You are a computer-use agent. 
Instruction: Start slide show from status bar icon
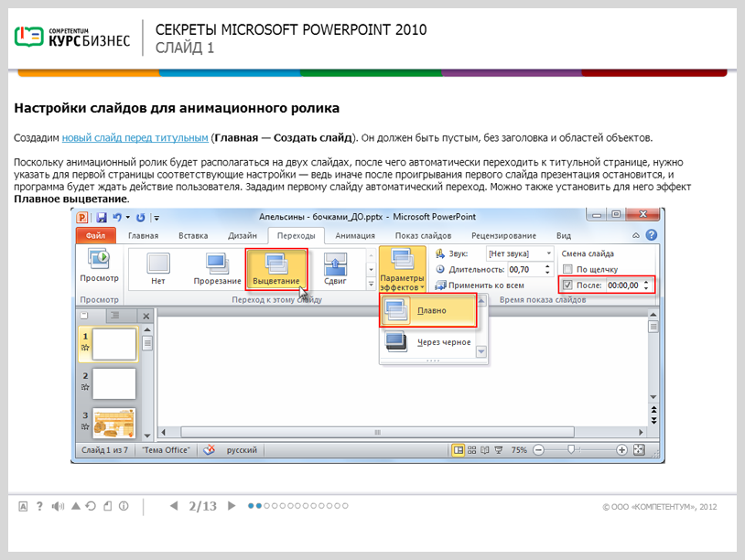pos(499,450)
